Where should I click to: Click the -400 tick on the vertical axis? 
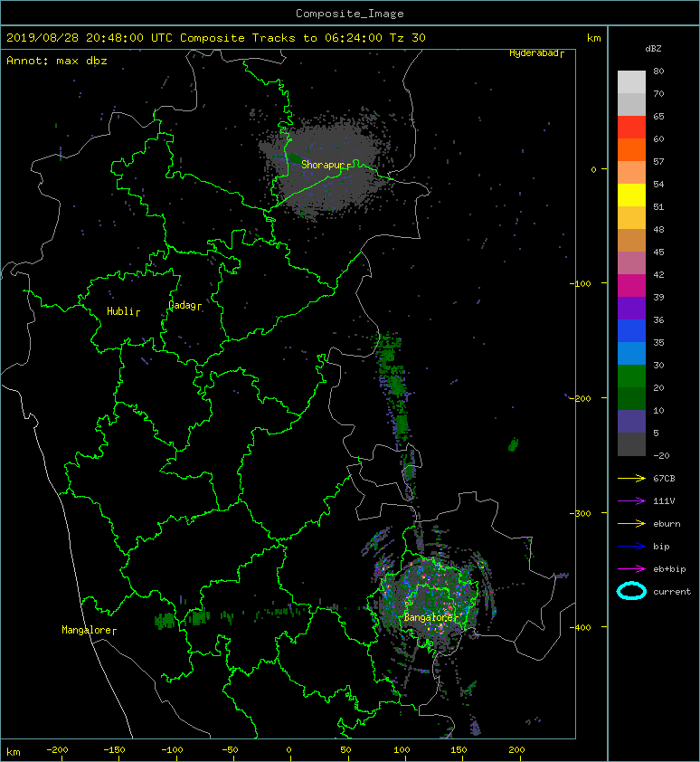pyautogui.click(x=581, y=628)
